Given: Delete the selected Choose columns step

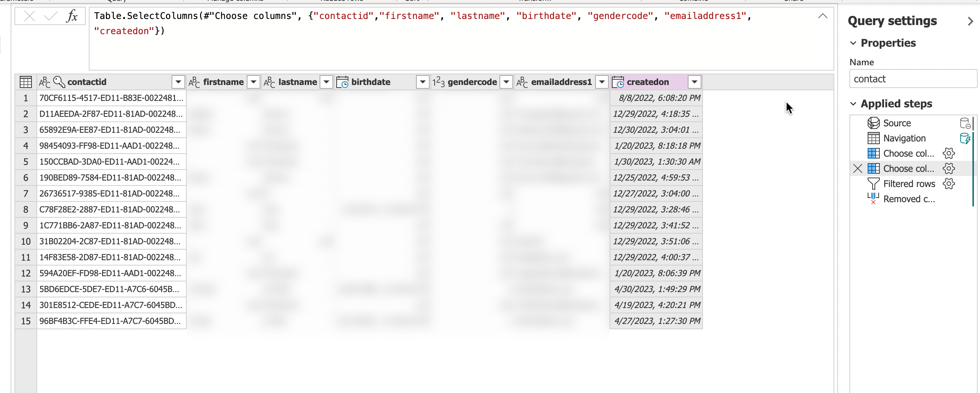Looking at the screenshot, I should pos(857,169).
